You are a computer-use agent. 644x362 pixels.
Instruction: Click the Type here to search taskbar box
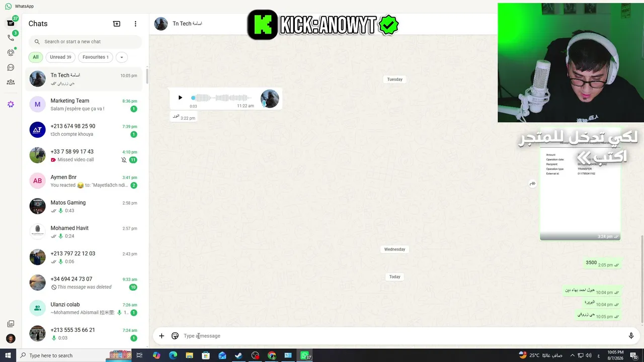[x=74, y=355]
